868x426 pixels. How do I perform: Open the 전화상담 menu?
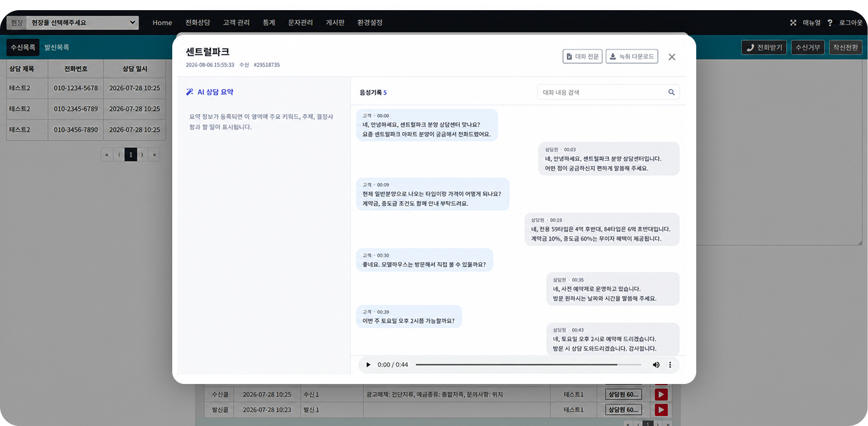(x=198, y=23)
